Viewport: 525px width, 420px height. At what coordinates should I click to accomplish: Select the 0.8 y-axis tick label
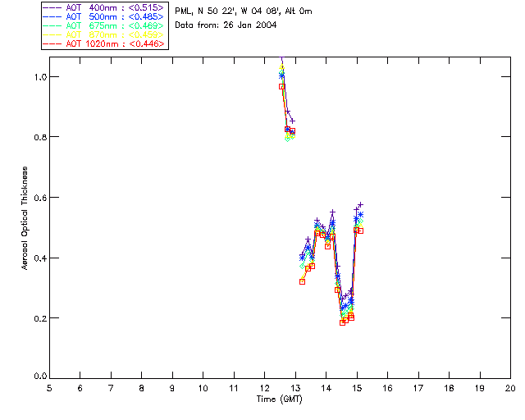(x=40, y=137)
